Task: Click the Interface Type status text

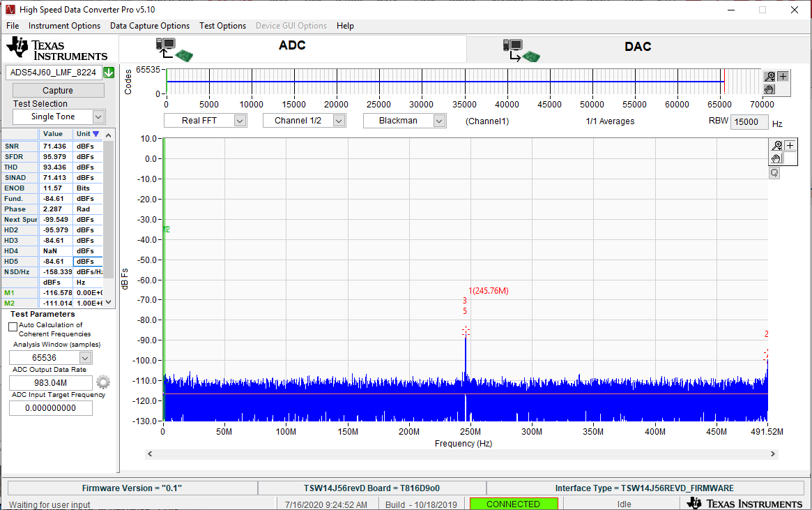Action: tap(645, 488)
